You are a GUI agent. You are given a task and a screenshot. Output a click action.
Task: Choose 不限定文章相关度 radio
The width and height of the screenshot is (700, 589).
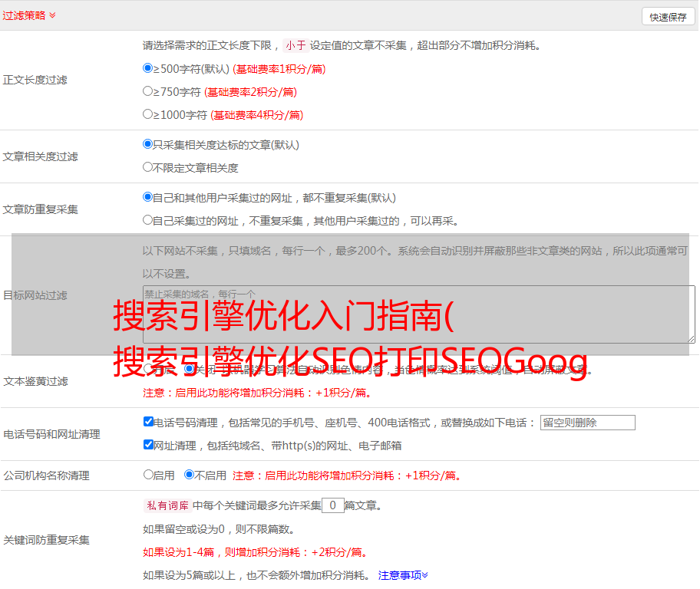pyautogui.click(x=148, y=167)
